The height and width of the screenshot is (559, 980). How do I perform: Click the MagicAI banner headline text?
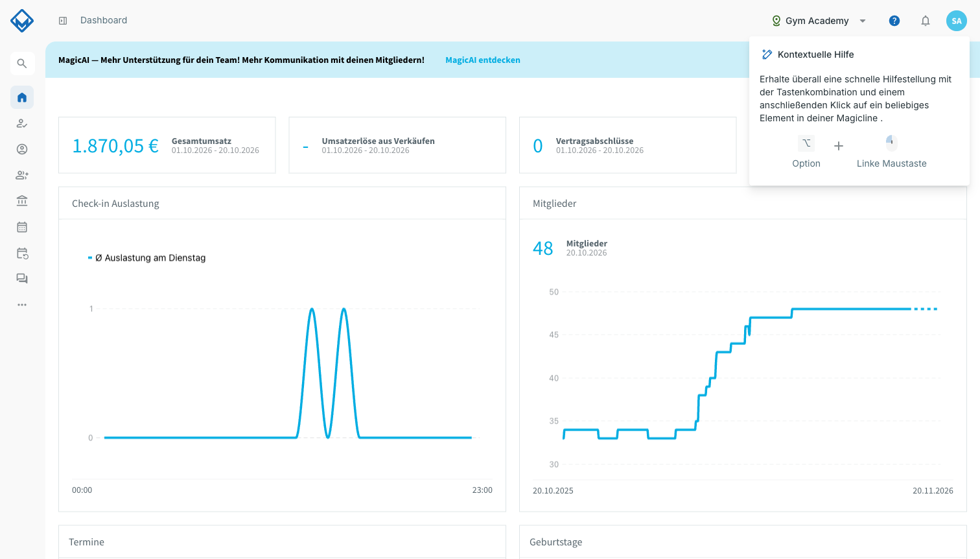[241, 60]
